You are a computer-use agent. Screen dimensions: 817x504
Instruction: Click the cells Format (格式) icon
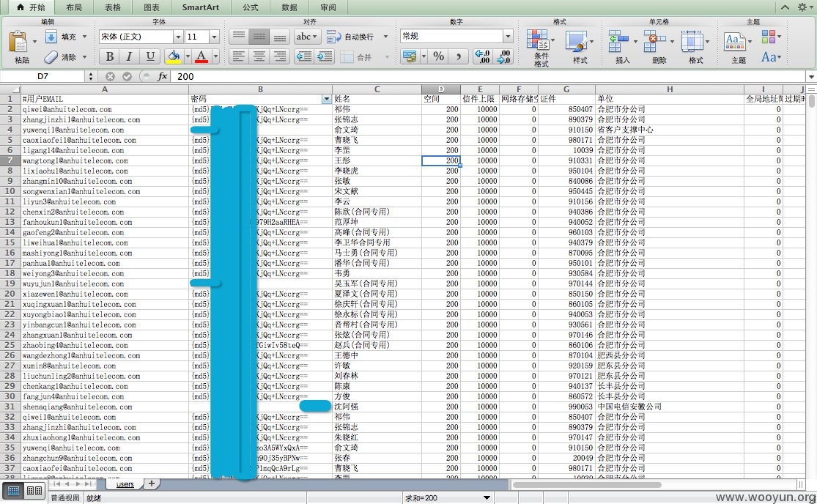pos(692,41)
